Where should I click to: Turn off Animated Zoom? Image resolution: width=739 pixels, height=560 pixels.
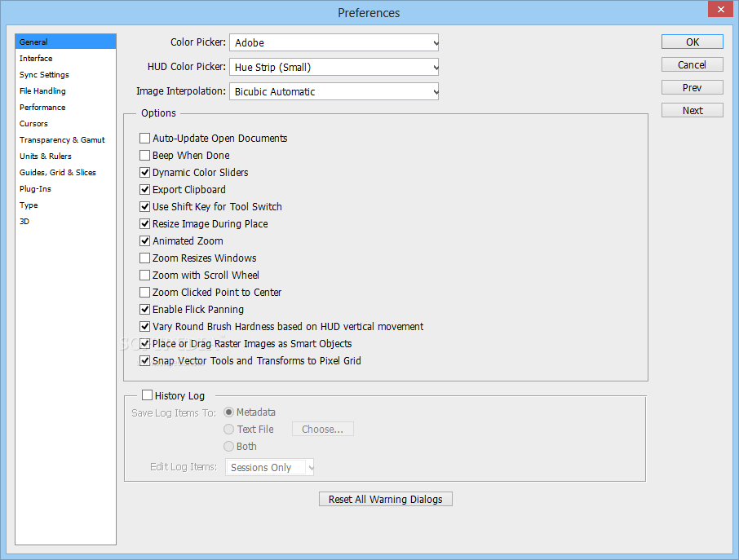[144, 241]
